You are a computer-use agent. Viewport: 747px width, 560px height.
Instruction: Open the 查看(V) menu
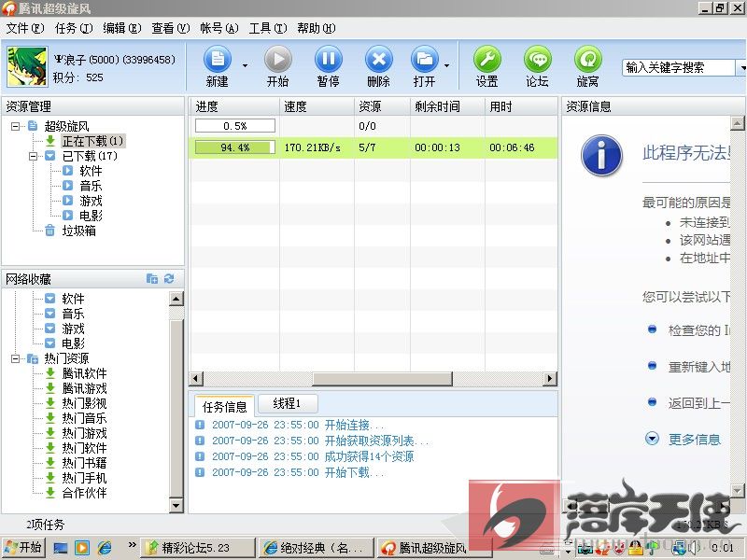(171, 29)
